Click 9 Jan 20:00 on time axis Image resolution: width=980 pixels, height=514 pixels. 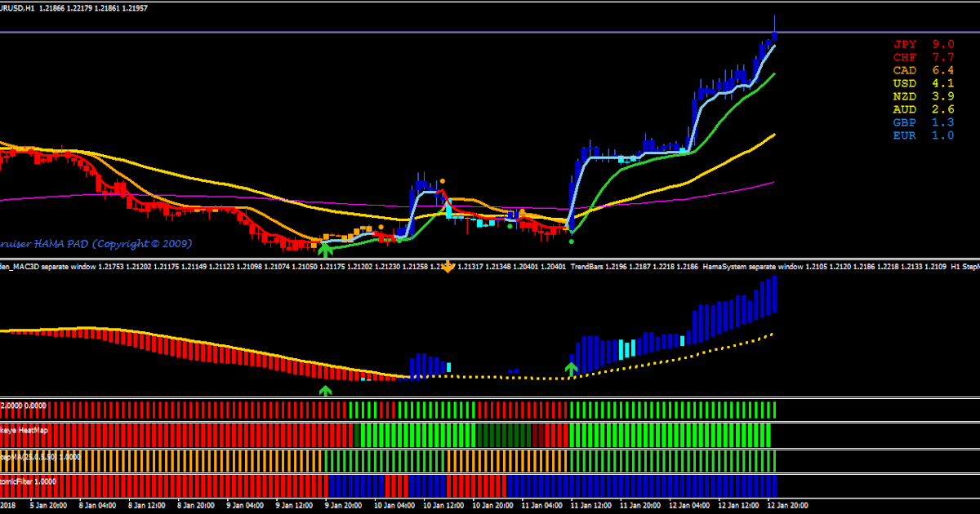[x=344, y=506]
